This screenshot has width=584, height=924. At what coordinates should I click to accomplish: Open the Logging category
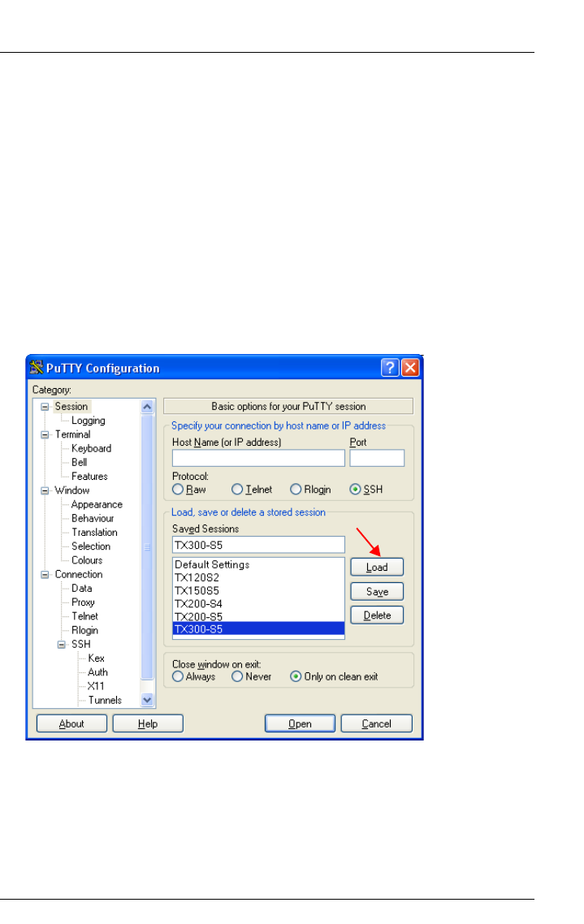88,421
